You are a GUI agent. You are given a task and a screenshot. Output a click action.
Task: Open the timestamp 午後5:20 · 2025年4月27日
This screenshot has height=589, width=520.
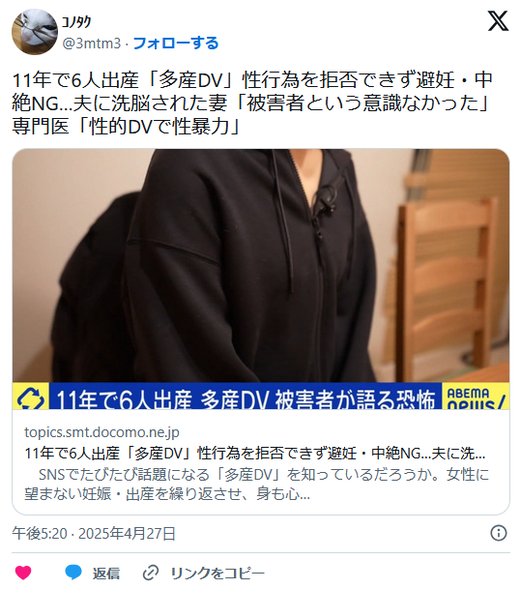[x=94, y=533]
